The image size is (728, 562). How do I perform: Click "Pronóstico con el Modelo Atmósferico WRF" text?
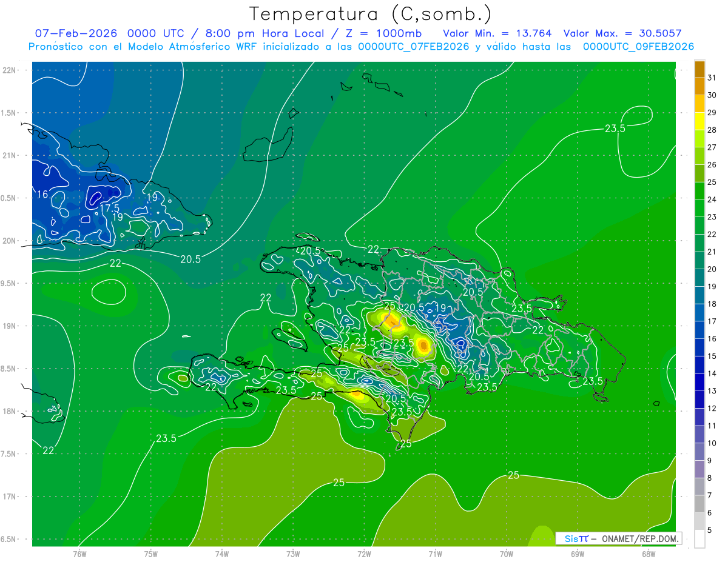(x=143, y=47)
